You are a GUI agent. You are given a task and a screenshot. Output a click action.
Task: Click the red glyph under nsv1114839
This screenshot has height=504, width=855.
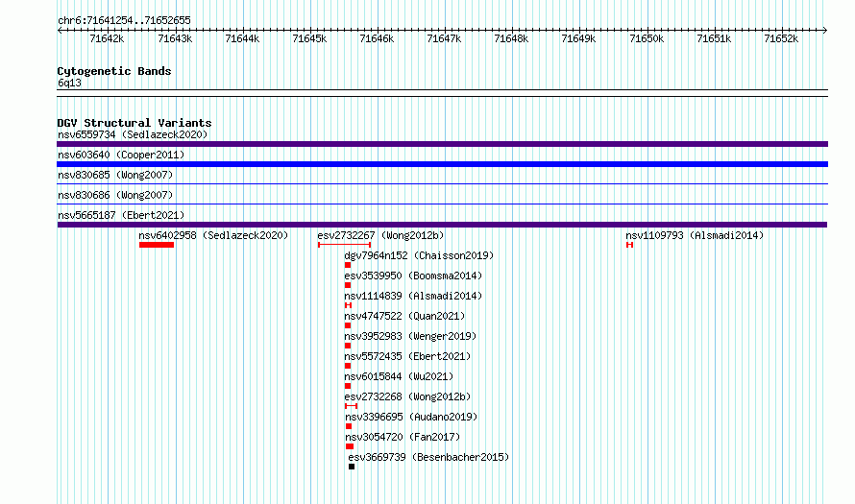(349, 305)
